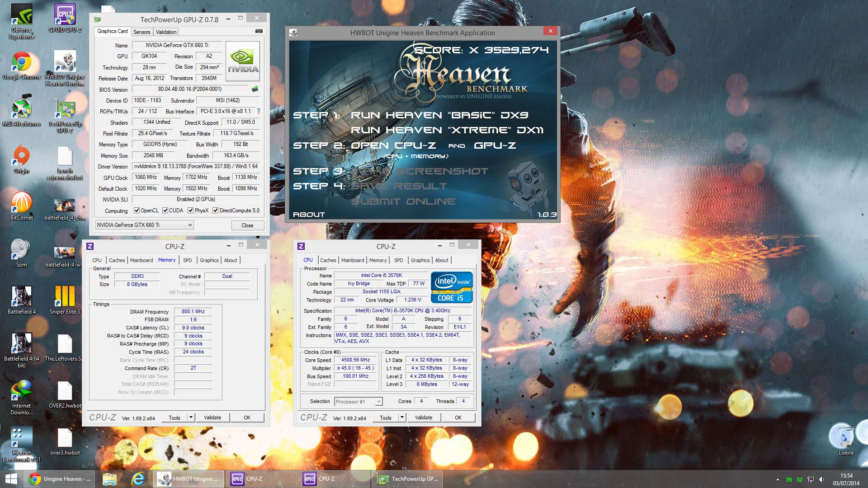
Task: Open GeForce Experience desktop icon
Action: coord(21,22)
